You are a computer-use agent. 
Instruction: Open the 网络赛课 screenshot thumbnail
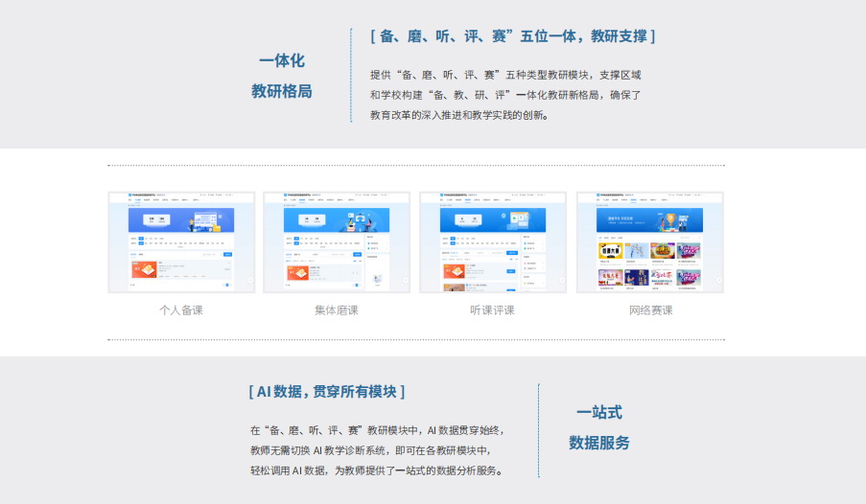click(x=649, y=241)
